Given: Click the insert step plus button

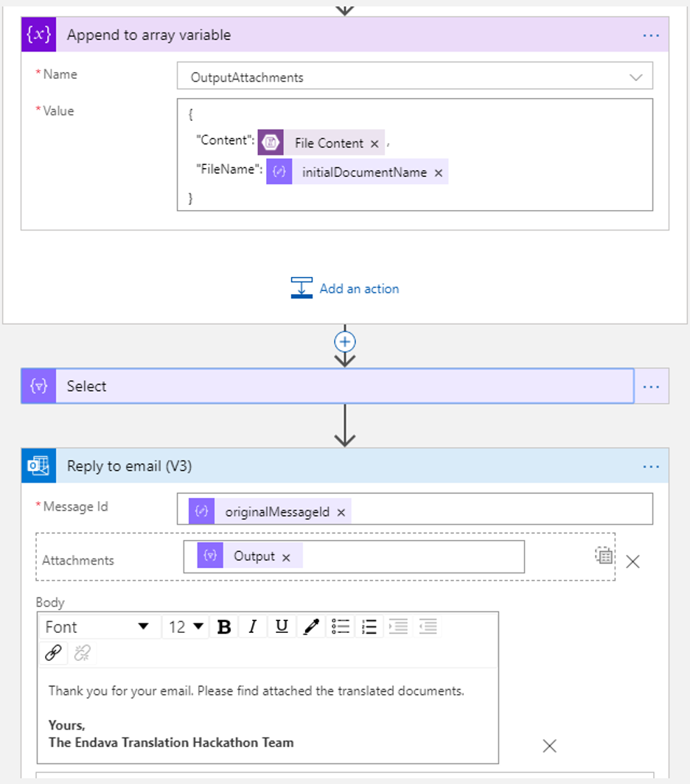Looking at the screenshot, I should (x=345, y=342).
